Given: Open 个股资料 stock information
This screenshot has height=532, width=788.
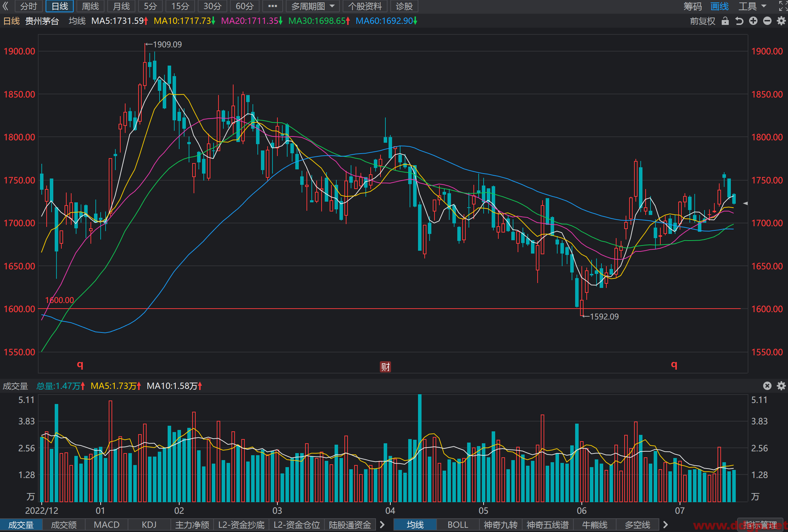Looking at the screenshot, I should pyautogui.click(x=365, y=6).
